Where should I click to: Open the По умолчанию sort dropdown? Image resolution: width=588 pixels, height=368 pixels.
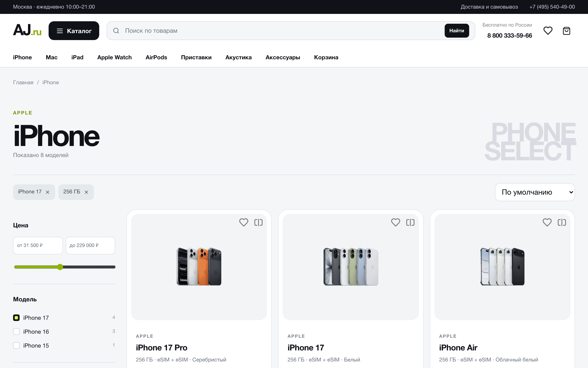click(535, 192)
